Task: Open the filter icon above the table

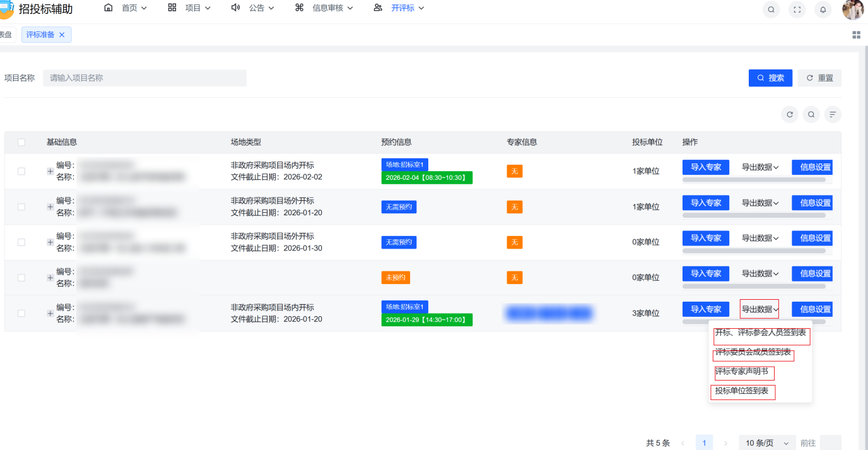Action: [x=833, y=114]
